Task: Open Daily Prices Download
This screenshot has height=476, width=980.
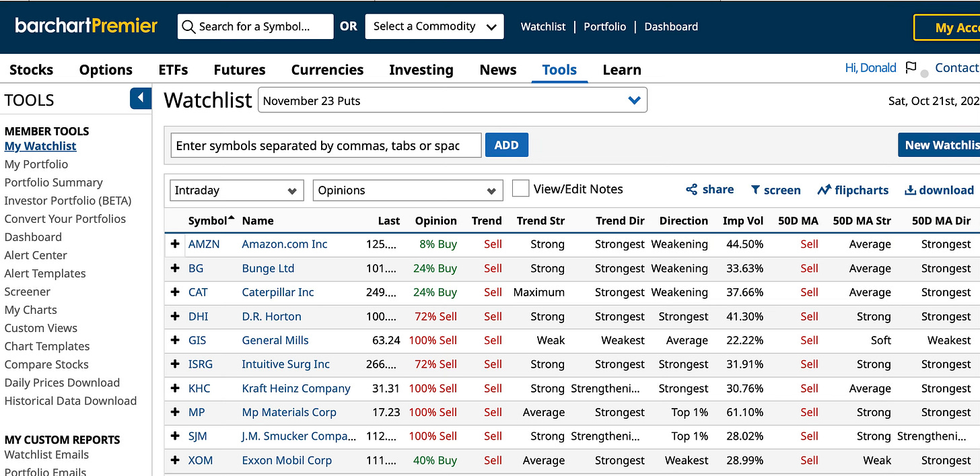Action: [x=62, y=382]
